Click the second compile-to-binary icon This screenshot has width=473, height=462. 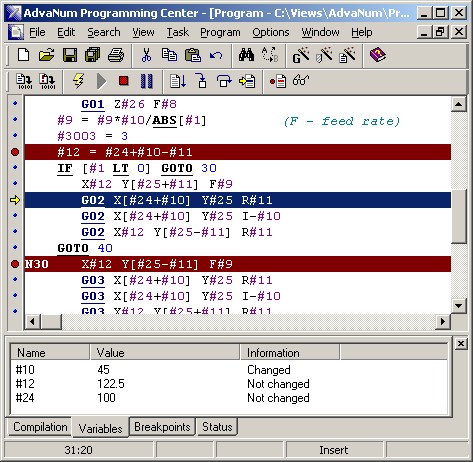(47, 81)
